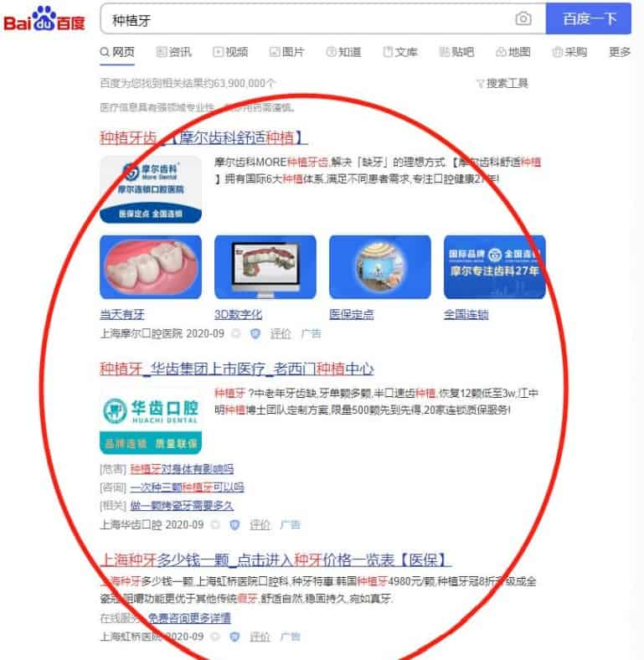Screen dimensions: 644x660
Task: Open 免费咨询更多详情 link
Action: point(189,618)
